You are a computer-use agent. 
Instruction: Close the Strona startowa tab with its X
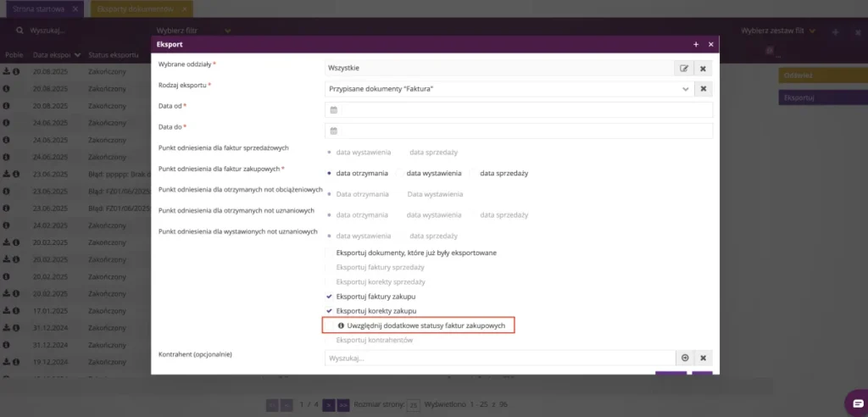(75, 9)
